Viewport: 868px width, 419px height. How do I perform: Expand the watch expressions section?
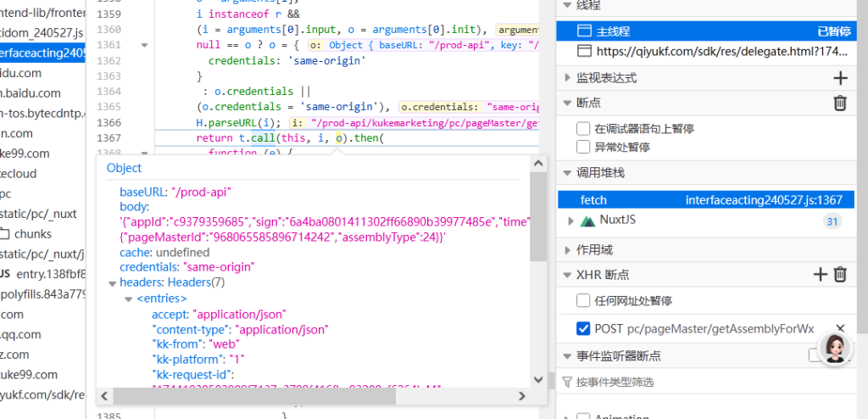568,78
